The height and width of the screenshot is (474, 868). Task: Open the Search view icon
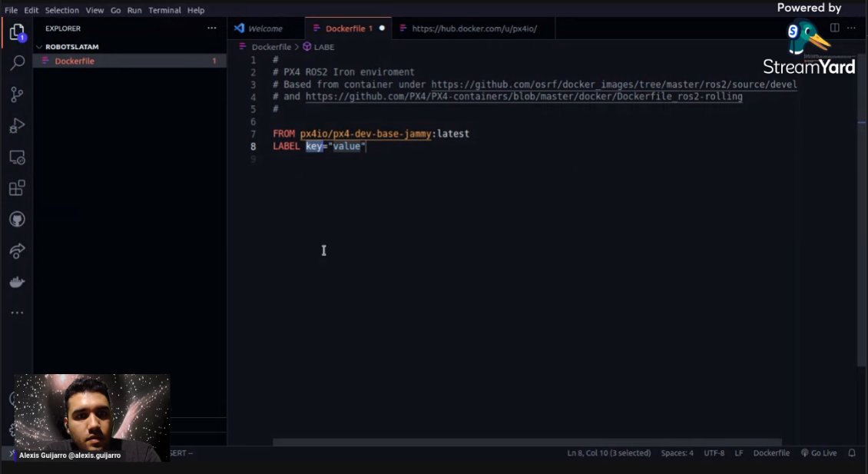coord(17,63)
